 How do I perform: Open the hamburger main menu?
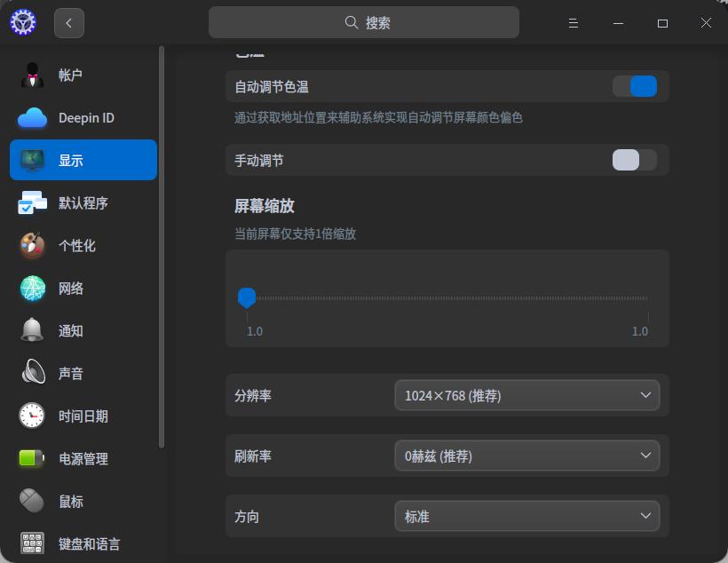(x=574, y=23)
